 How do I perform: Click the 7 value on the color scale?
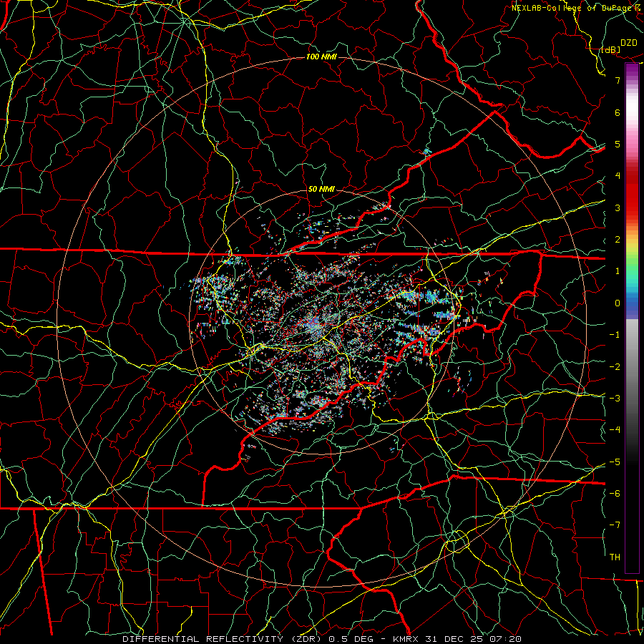[x=618, y=80]
